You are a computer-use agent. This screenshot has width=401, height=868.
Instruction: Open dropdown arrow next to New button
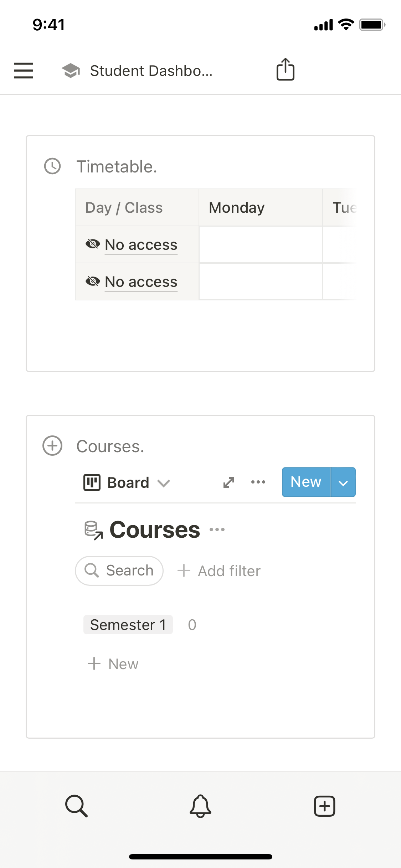pos(343,482)
